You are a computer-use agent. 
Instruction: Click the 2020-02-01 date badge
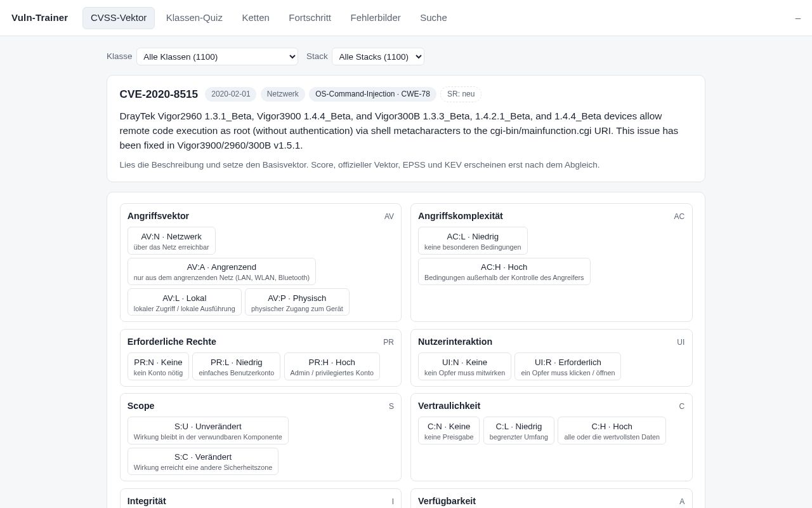point(231,94)
